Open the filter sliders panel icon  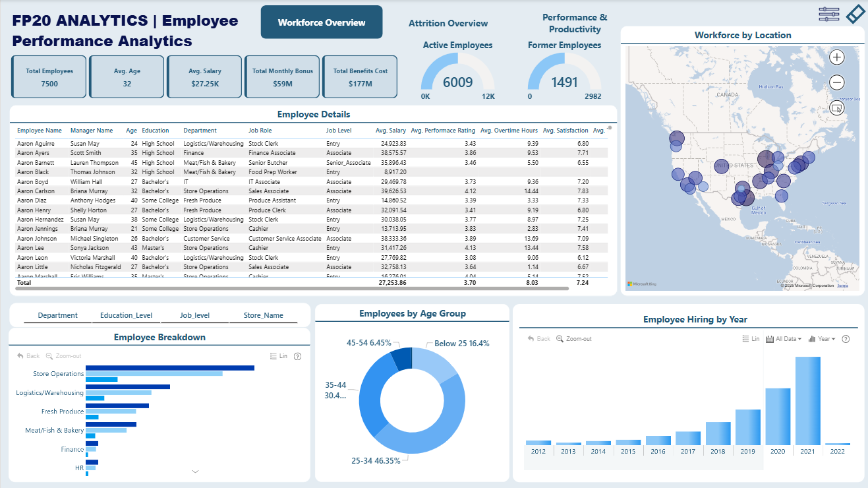[828, 14]
